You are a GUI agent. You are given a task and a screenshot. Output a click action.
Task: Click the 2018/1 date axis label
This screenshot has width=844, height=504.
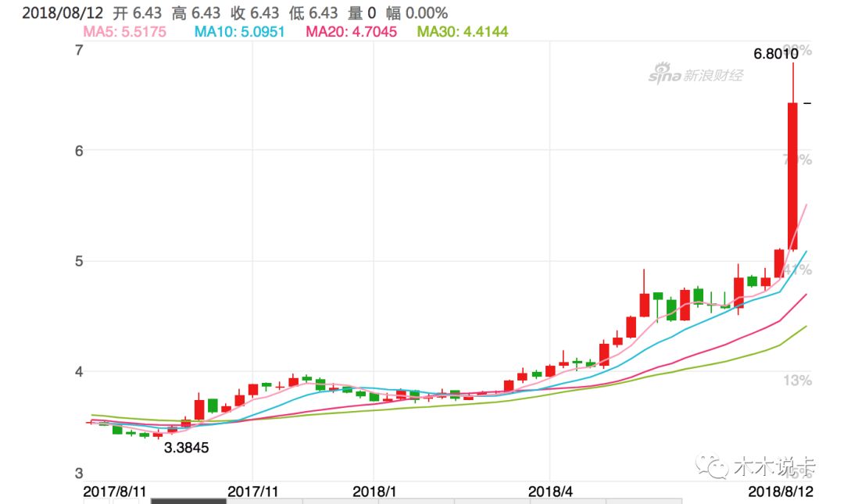coord(374,491)
